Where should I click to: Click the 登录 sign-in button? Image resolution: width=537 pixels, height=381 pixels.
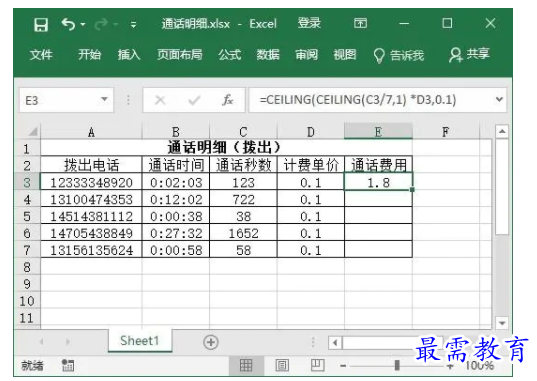click(309, 23)
